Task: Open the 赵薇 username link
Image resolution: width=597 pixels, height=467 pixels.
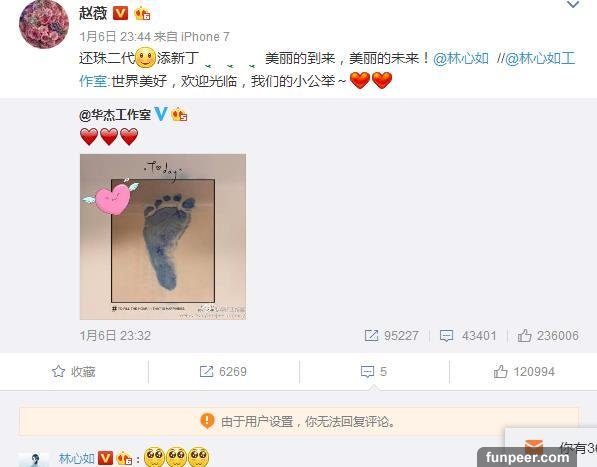Action: pos(93,13)
